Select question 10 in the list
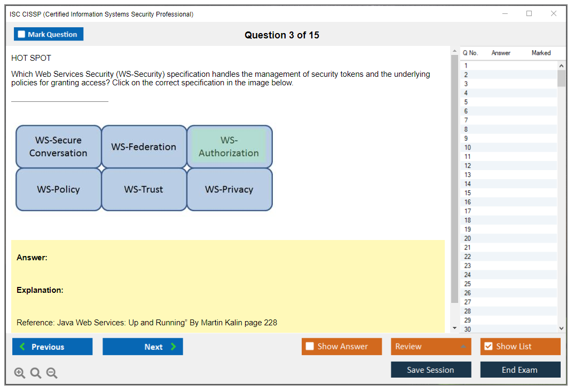The image size is (574, 392). coord(468,148)
